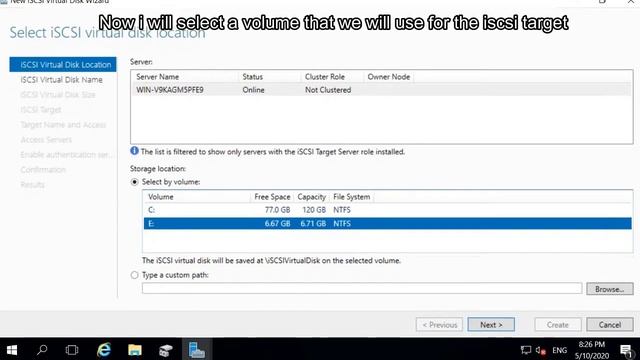
Task: Sort by Volume column header
Action: click(161, 197)
